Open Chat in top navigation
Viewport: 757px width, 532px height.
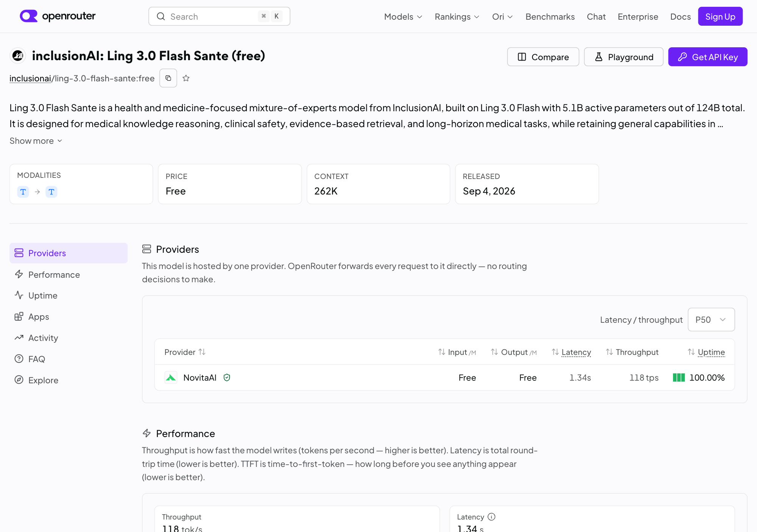(596, 17)
